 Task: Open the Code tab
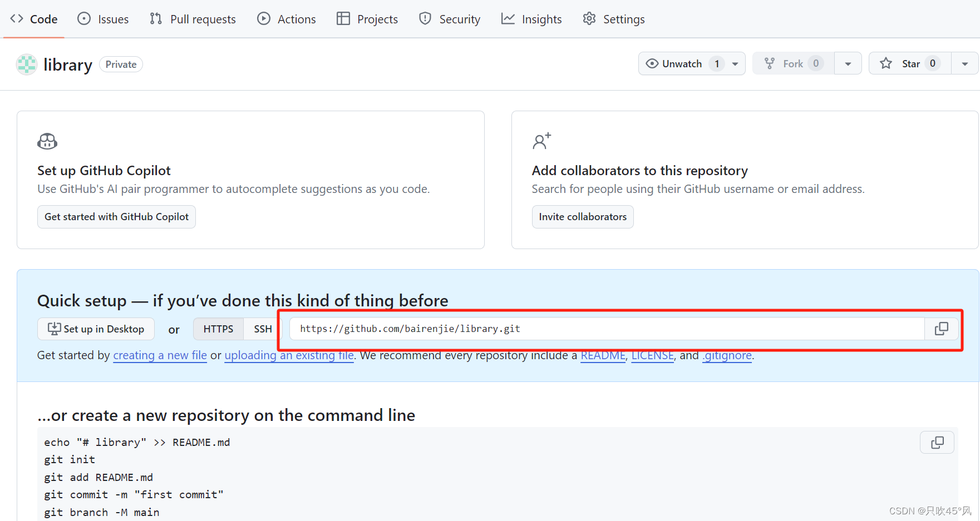[34, 19]
